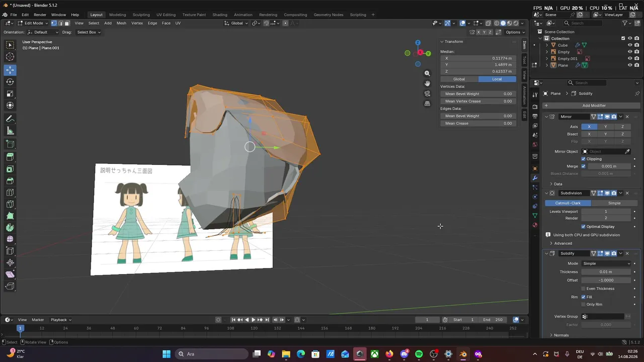The height and width of the screenshot is (362, 644).
Task: Switch to edge select mode
Action: tap(60, 23)
